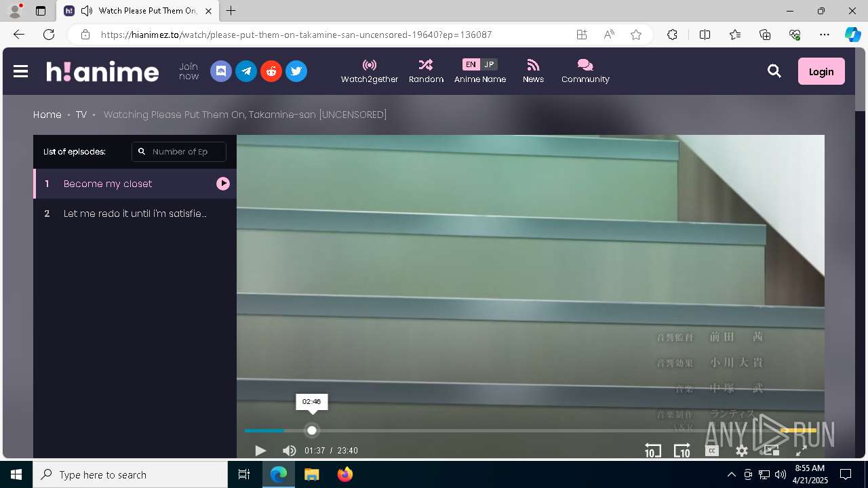The height and width of the screenshot is (488, 868).
Task: Add this page to favorites
Action: click(636, 35)
